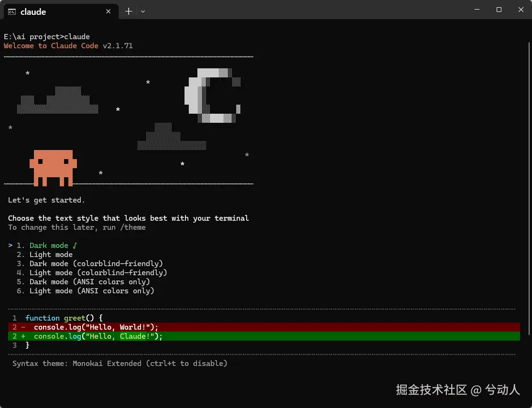
Task: Choose option 2 Light mode
Action: [x=44, y=254]
